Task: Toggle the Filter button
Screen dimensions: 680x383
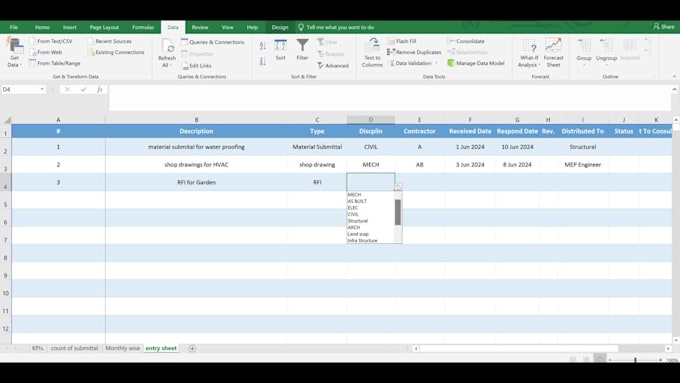Action: point(302,49)
